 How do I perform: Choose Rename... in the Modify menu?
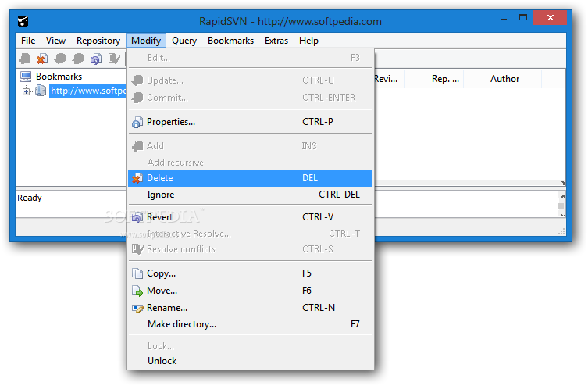pos(250,308)
